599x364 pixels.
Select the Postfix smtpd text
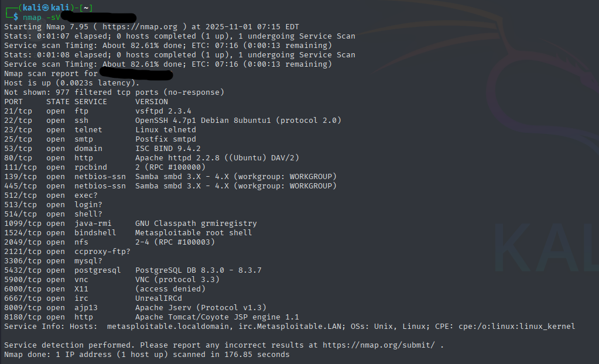tap(166, 139)
